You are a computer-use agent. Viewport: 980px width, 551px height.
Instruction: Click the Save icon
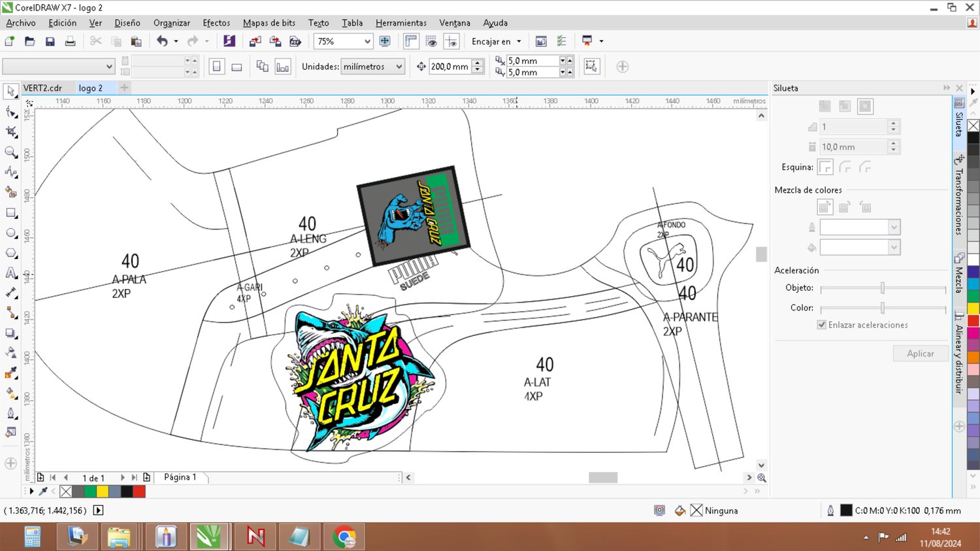(x=50, y=41)
